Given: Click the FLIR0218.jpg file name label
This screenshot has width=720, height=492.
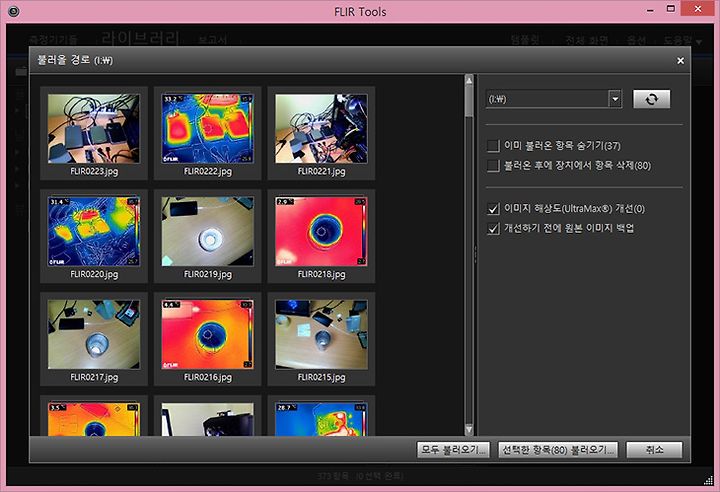Looking at the screenshot, I should pos(321,274).
